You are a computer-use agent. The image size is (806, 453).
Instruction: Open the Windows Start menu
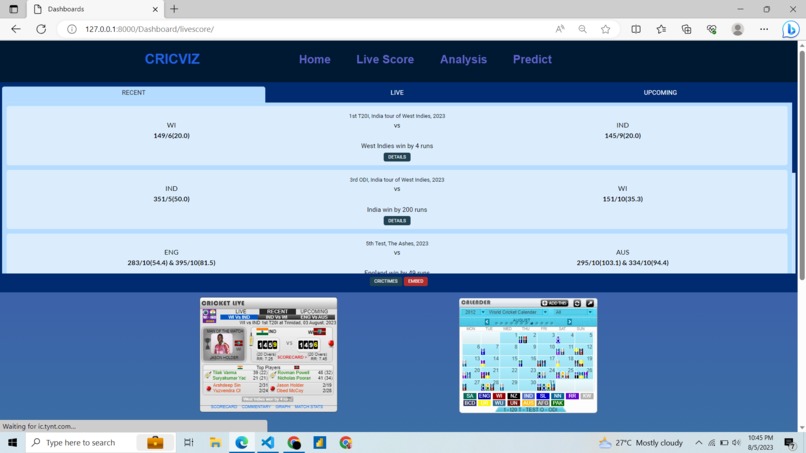12,442
